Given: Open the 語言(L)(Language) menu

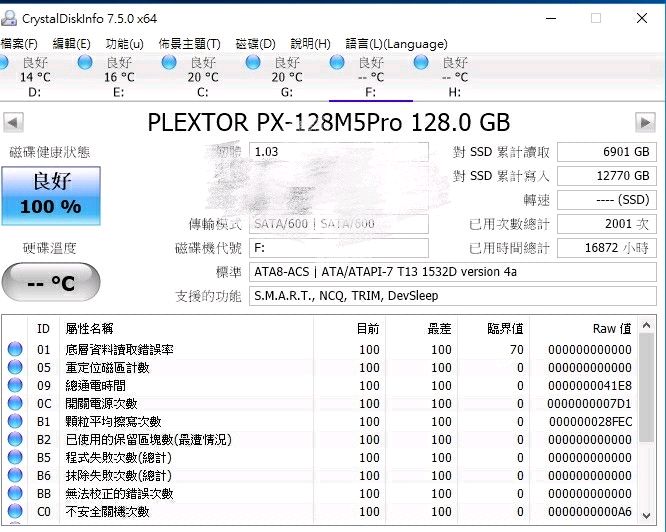Looking at the screenshot, I should click(396, 44).
